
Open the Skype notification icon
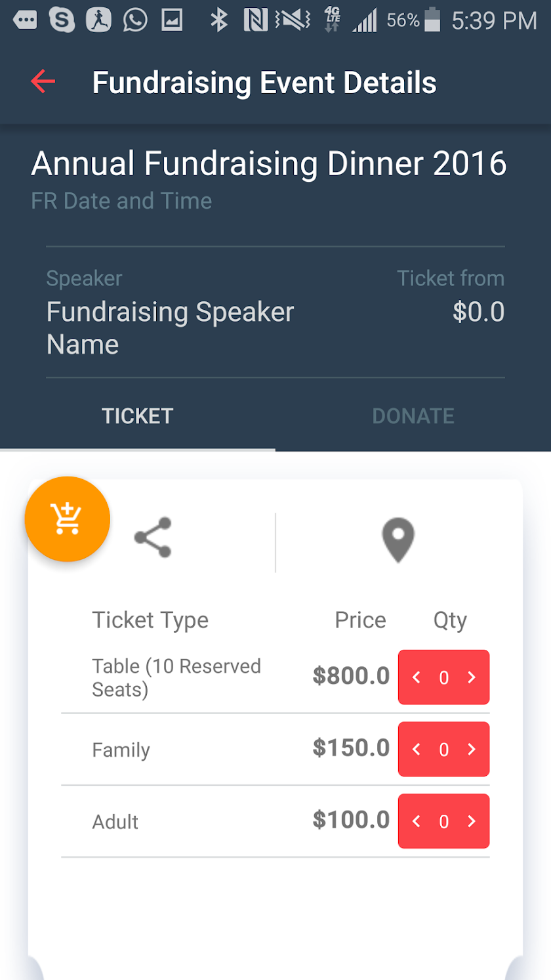(x=62, y=20)
